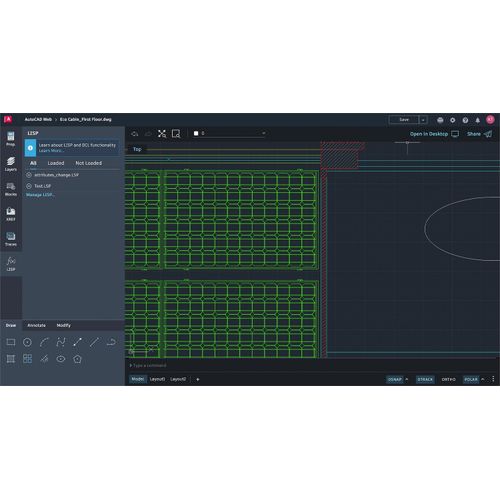Select the Rectangle draw tool
This screenshot has width=500, height=500.
11,342
